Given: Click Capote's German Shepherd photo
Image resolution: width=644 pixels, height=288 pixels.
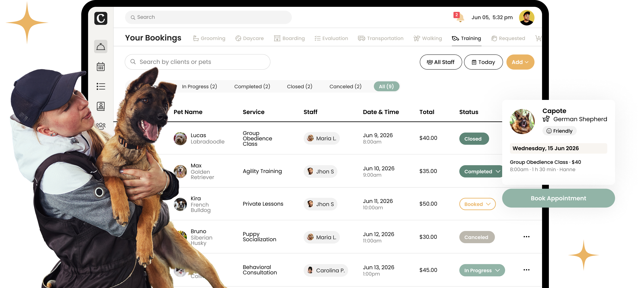Looking at the screenshot, I should coord(522,121).
